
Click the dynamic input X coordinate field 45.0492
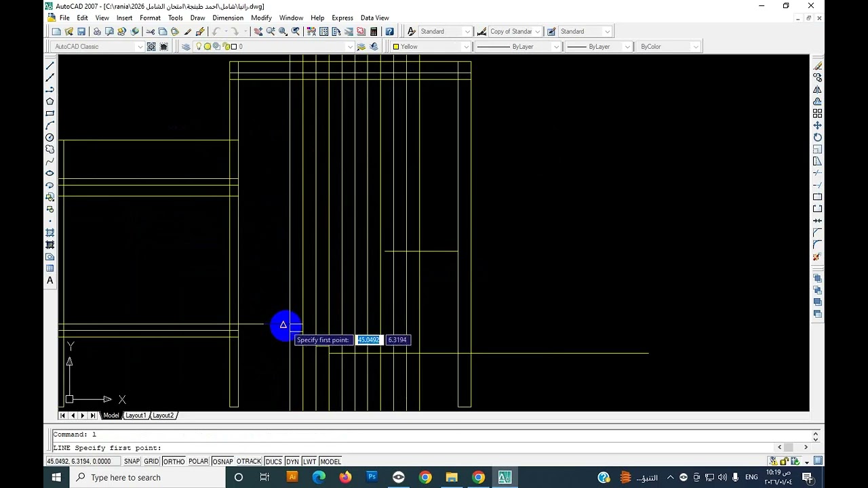369,340
